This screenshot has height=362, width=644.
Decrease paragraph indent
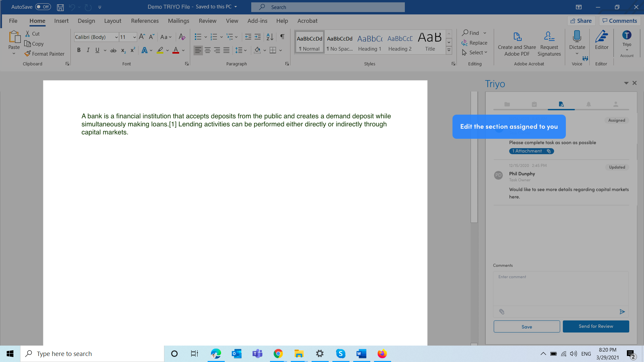point(248,37)
